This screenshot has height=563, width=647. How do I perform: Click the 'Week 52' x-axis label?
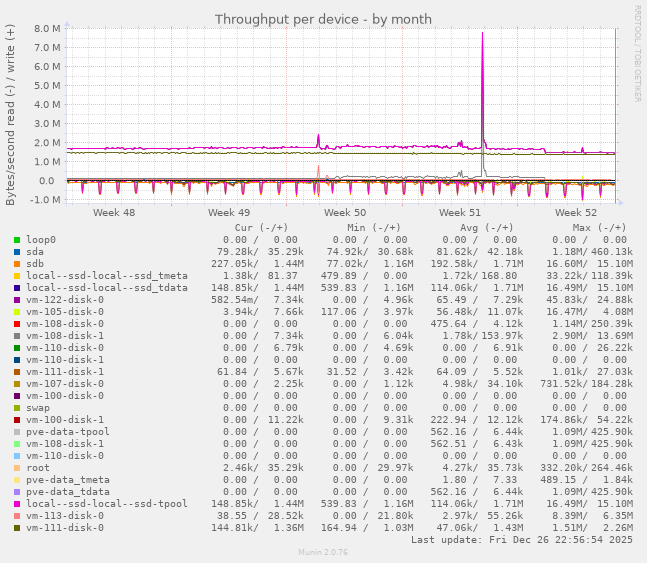(x=576, y=213)
